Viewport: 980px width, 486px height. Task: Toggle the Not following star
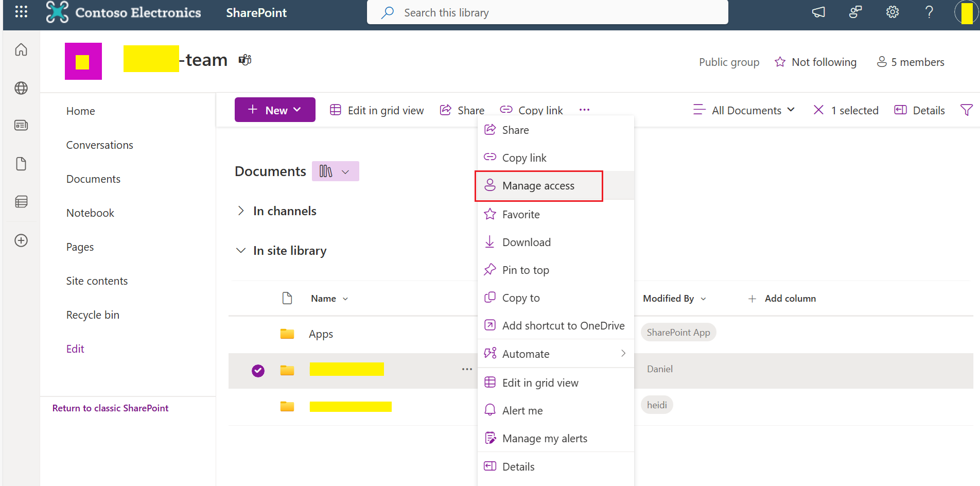(815, 62)
